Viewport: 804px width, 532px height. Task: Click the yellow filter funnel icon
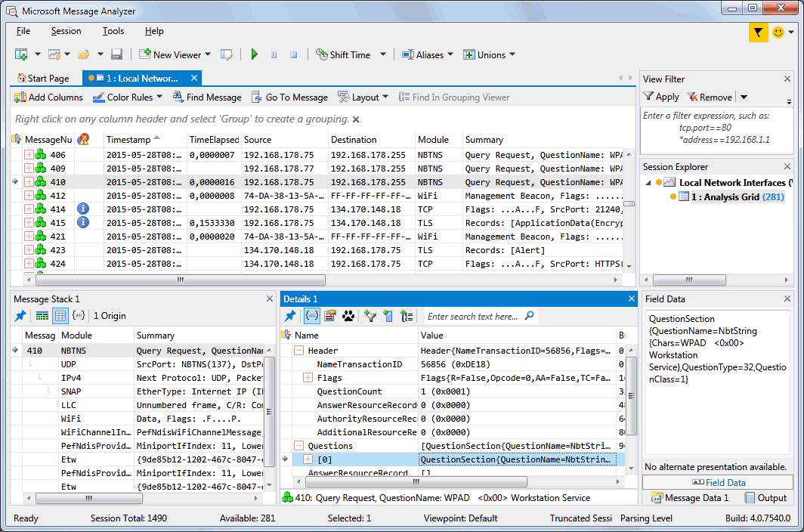click(x=759, y=32)
